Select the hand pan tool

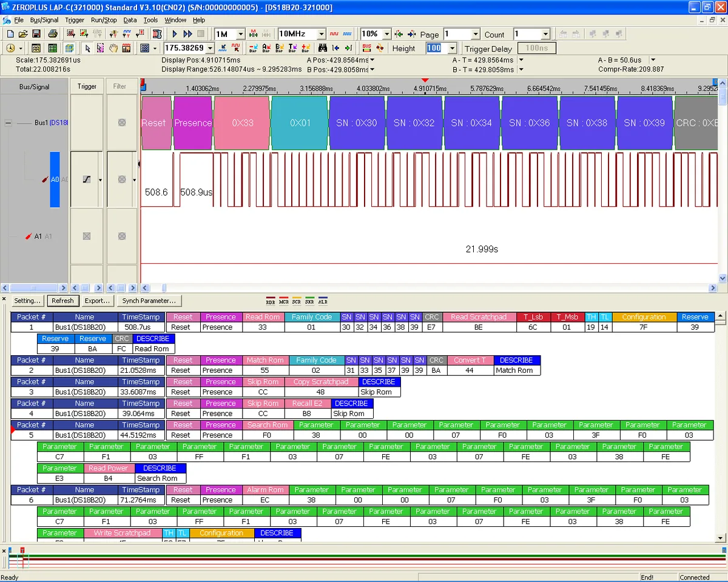pos(113,48)
